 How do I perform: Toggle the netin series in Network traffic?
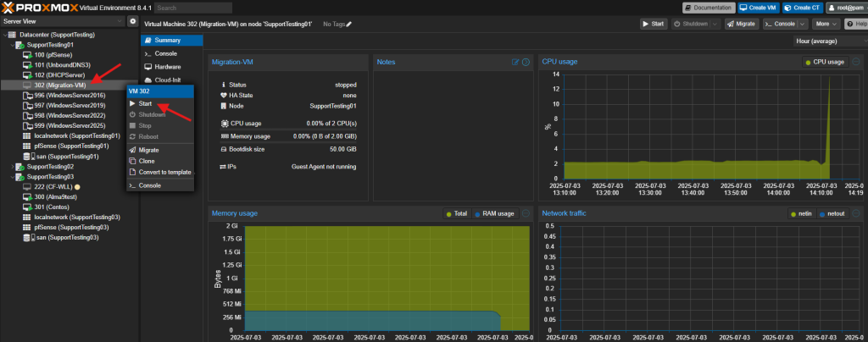tap(802, 213)
